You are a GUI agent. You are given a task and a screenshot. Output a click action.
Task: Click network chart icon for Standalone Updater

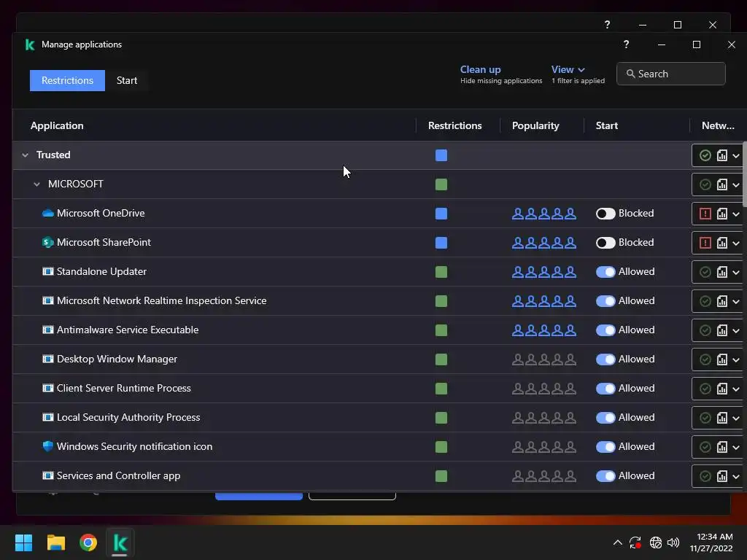click(x=722, y=272)
